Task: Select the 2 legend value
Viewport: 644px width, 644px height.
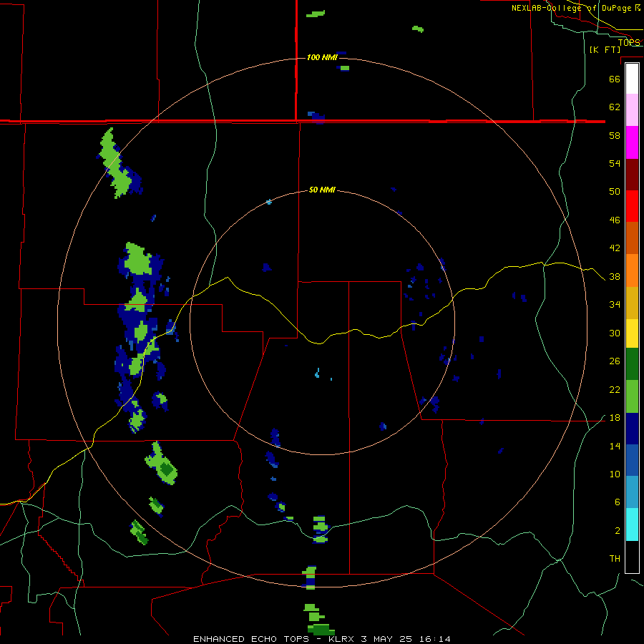Action: pos(617,530)
